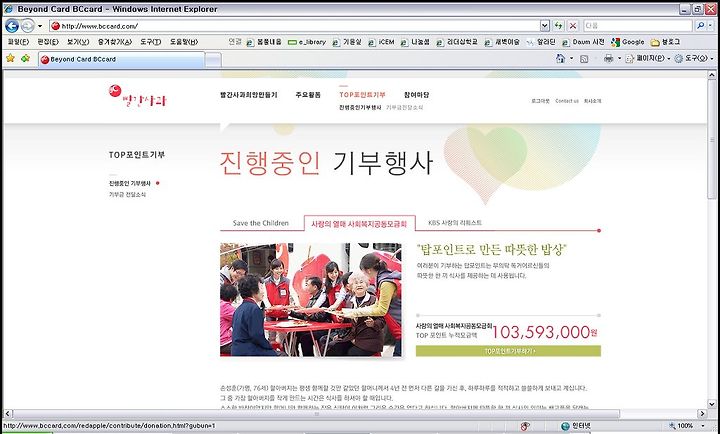Open the 알라딘 favorites link
Viewport: 720px width, 434px height.
tap(541, 42)
